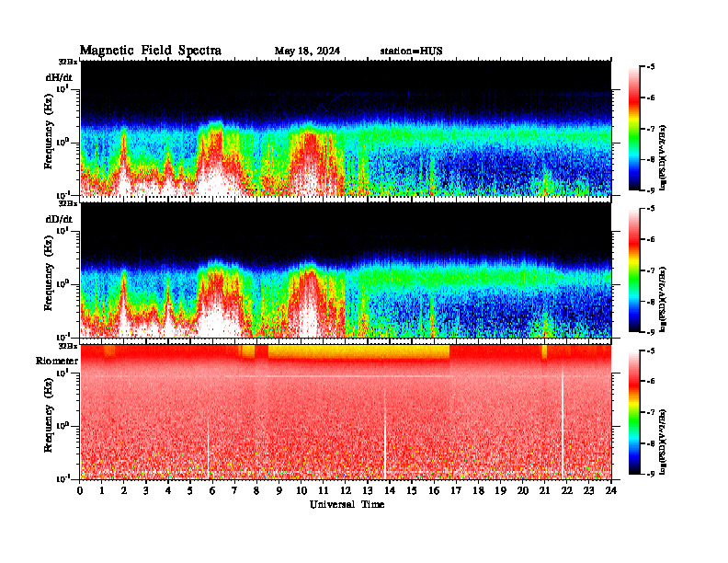Viewport: 728px width, 563px height.
Task: Click hour "13" on the Universal Time axis
Action: pos(368,490)
